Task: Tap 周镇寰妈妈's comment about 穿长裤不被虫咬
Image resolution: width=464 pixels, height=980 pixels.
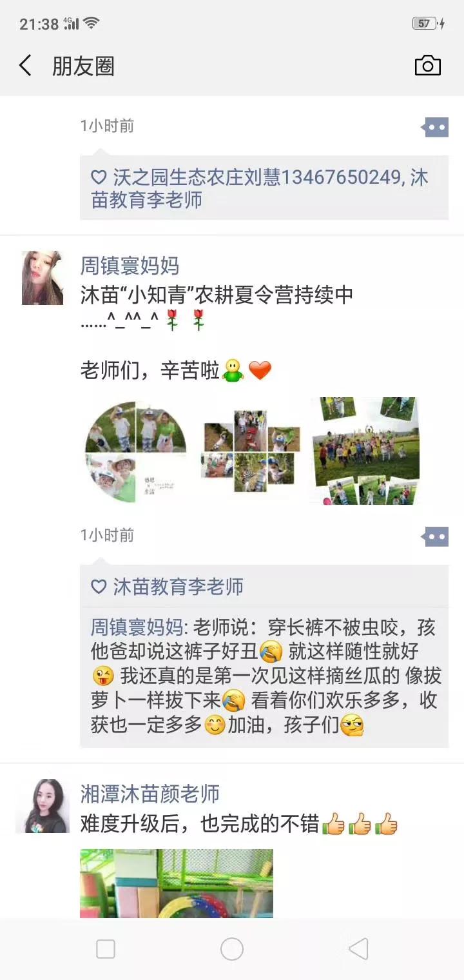Action: click(x=264, y=676)
